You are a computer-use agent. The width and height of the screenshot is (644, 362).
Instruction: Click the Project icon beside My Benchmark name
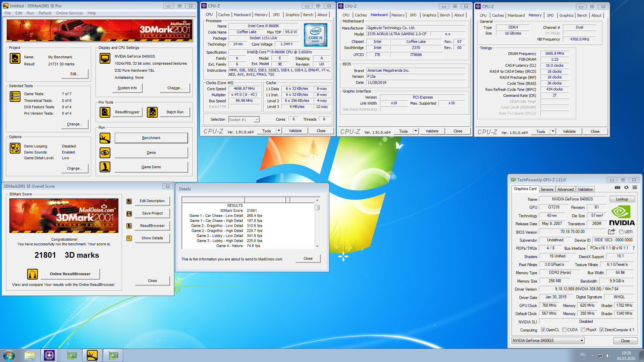pyautogui.click(x=15, y=58)
